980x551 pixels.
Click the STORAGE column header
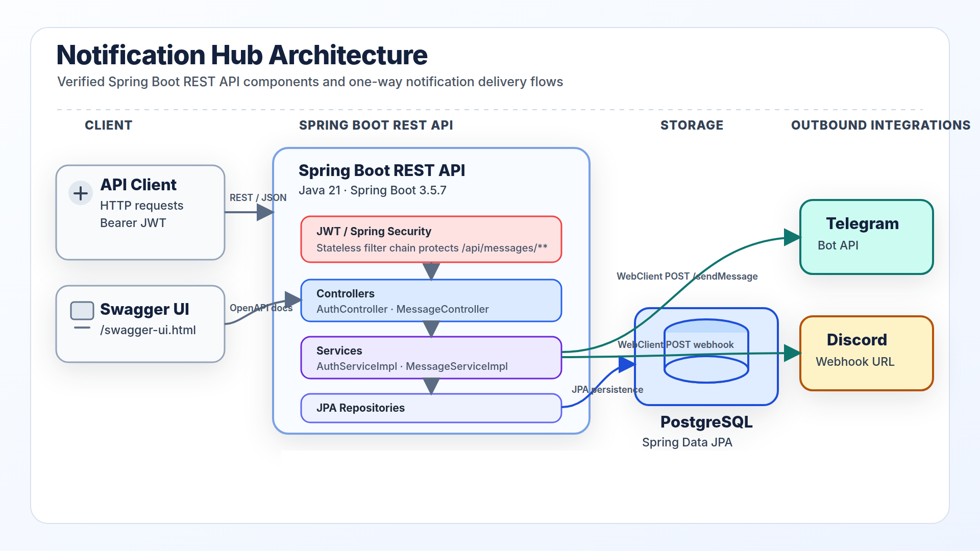point(692,125)
